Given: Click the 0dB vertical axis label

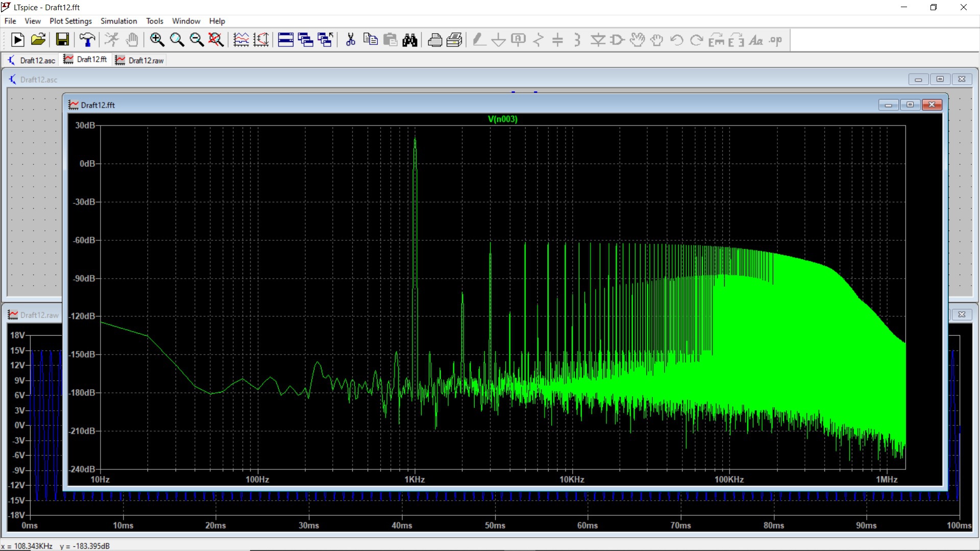Looking at the screenshot, I should click(87, 164).
